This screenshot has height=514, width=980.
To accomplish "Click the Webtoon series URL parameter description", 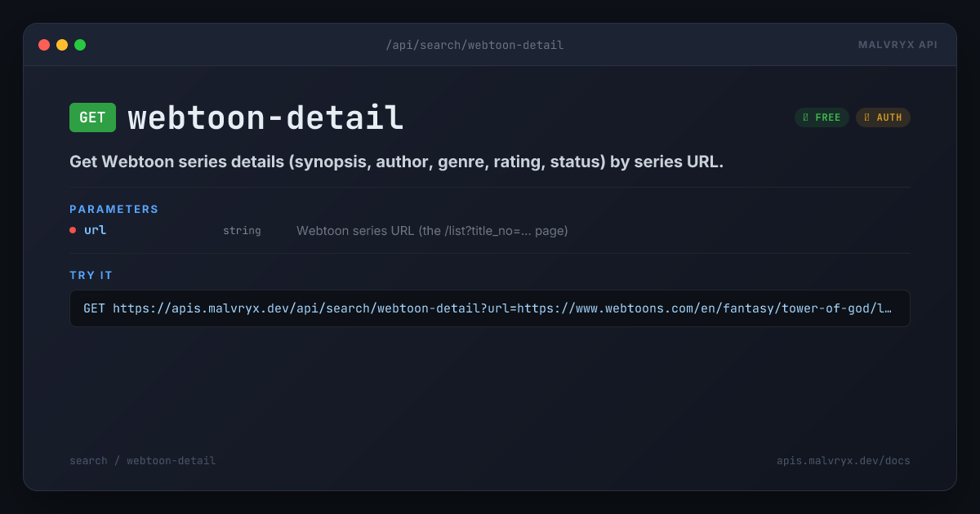I will pyautogui.click(x=432, y=231).
